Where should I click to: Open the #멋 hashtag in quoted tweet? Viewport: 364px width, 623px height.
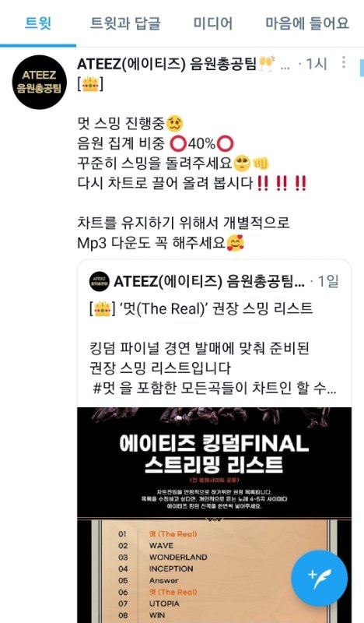click(x=103, y=388)
